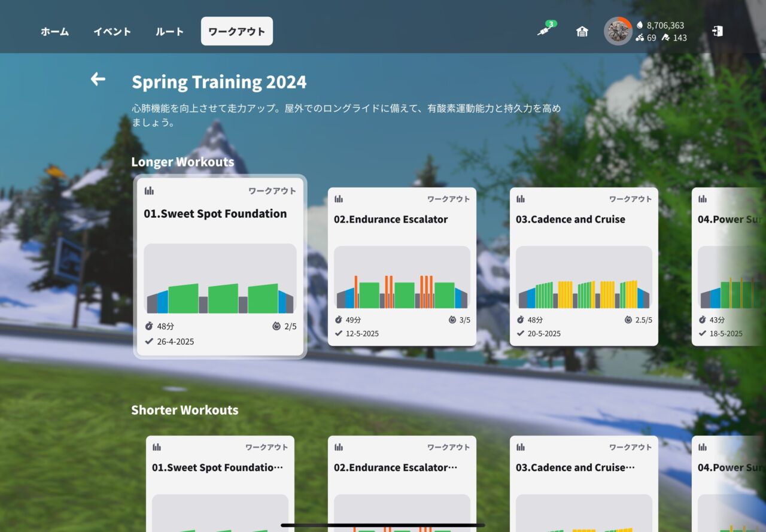The image size is (766, 532).
Task: Click the checkmark icon beside 18-5-2025
Action: pyautogui.click(x=702, y=333)
